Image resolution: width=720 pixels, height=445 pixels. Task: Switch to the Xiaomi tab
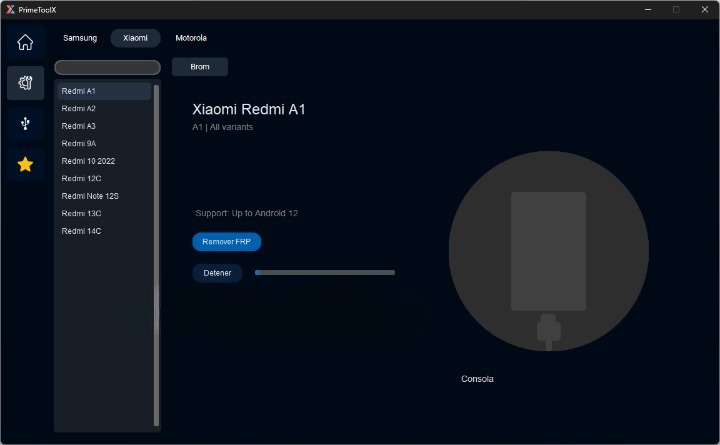point(135,38)
